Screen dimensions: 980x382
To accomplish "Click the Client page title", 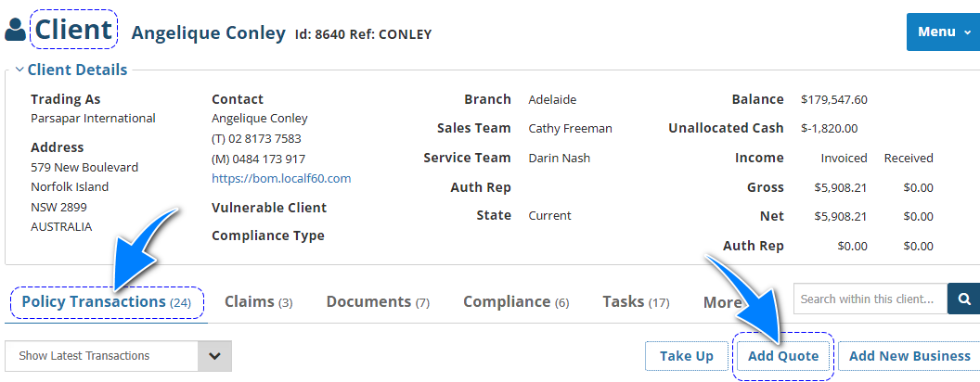I will pos(73,30).
